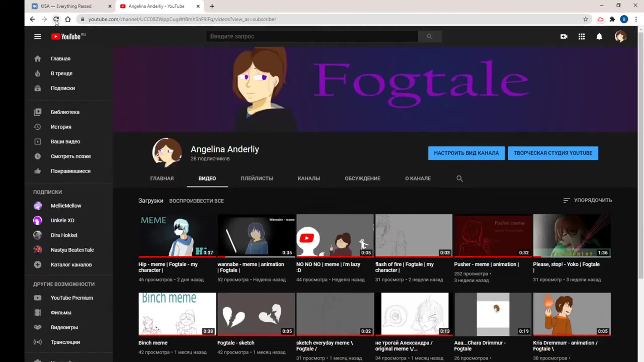Switch to the ВИДЕО channel tab
Viewport: 644px width, 362px height.
pyautogui.click(x=207, y=178)
